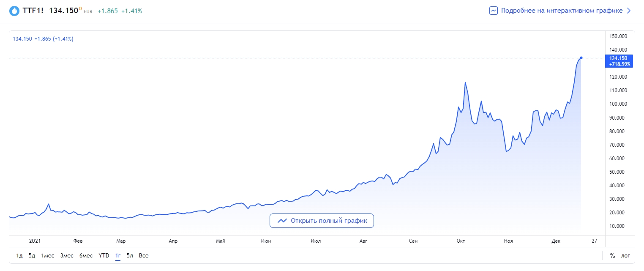
Task: Show the Все full history range
Action: coord(144,255)
